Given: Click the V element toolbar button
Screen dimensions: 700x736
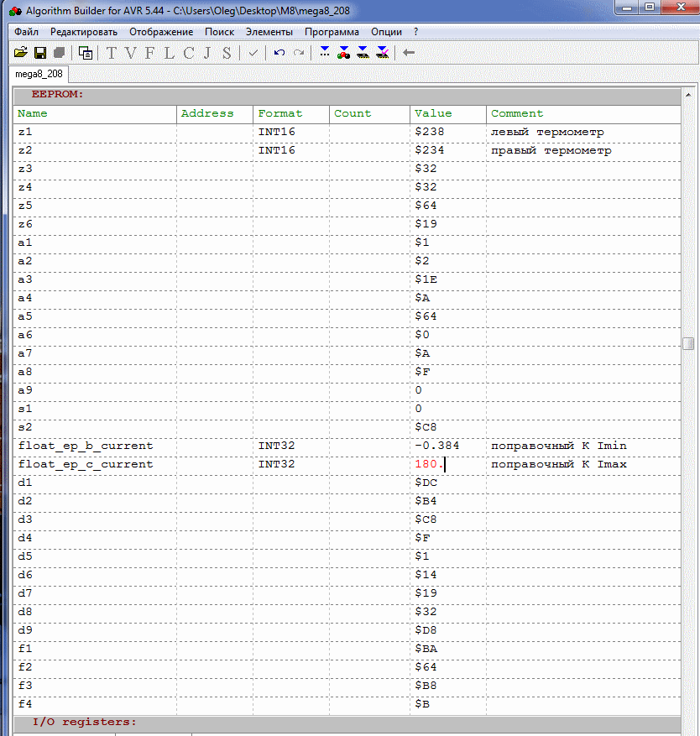Looking at the screenshot, I should [x=131, y=53].
